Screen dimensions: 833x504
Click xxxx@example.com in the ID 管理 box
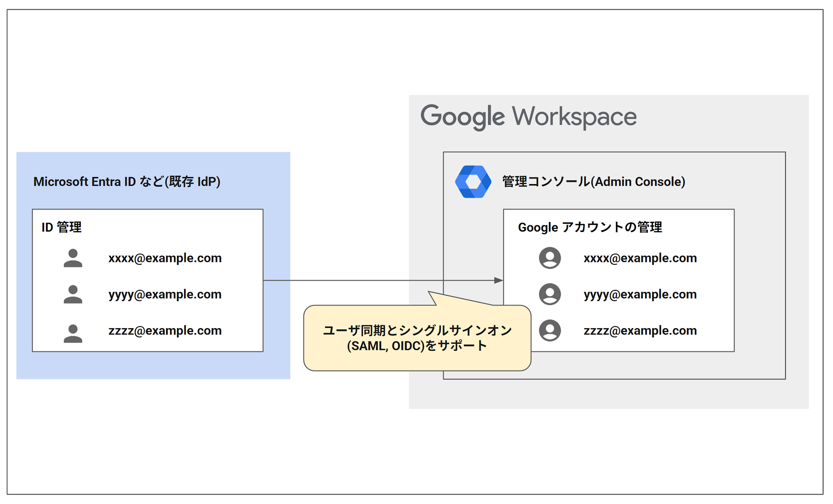tap(165, 258)
